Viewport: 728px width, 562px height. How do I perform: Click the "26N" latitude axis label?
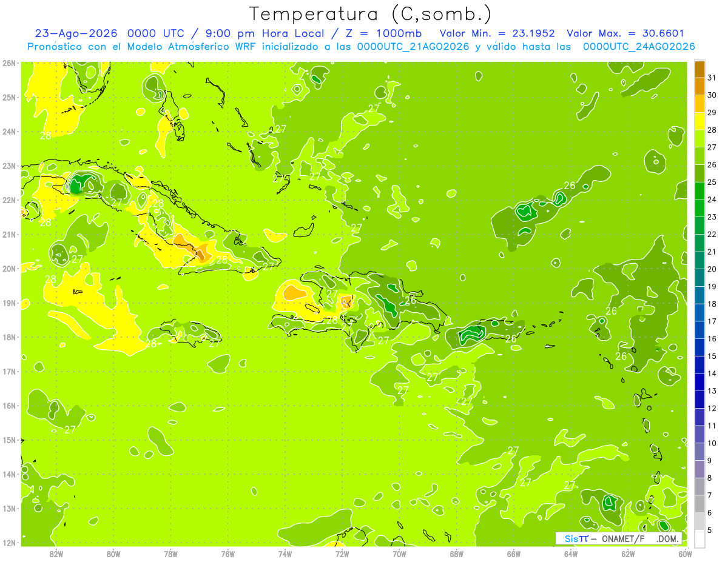coord(9,63)
